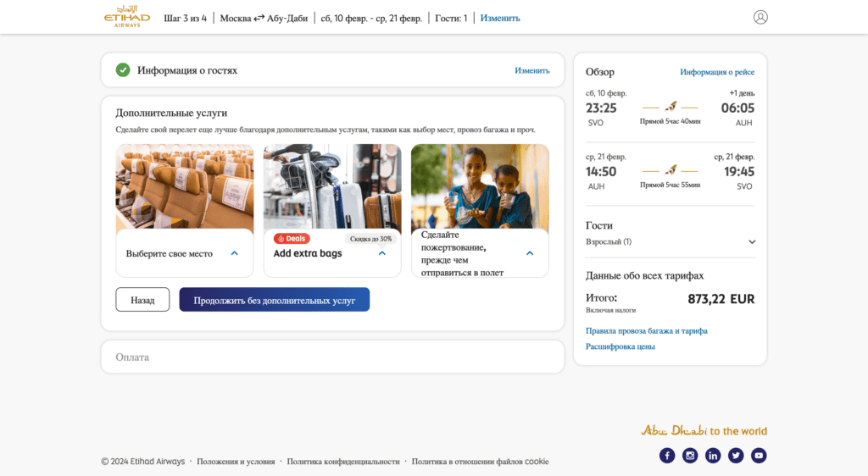
Task: Click the red Deals badge
Action: [292, 238]
